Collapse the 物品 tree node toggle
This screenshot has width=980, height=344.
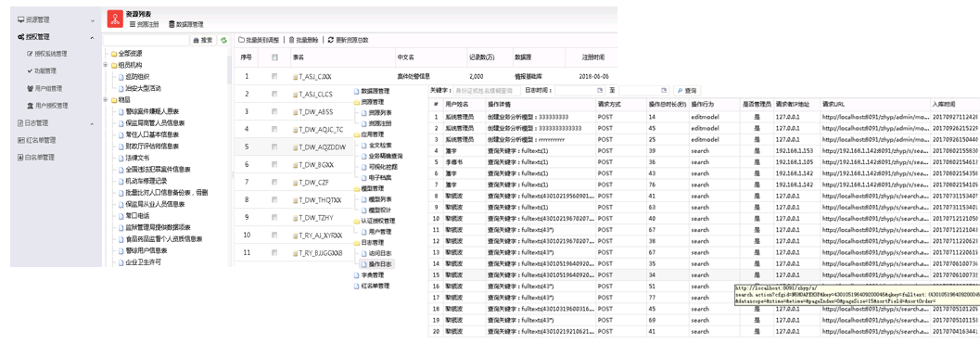point(106,99)
